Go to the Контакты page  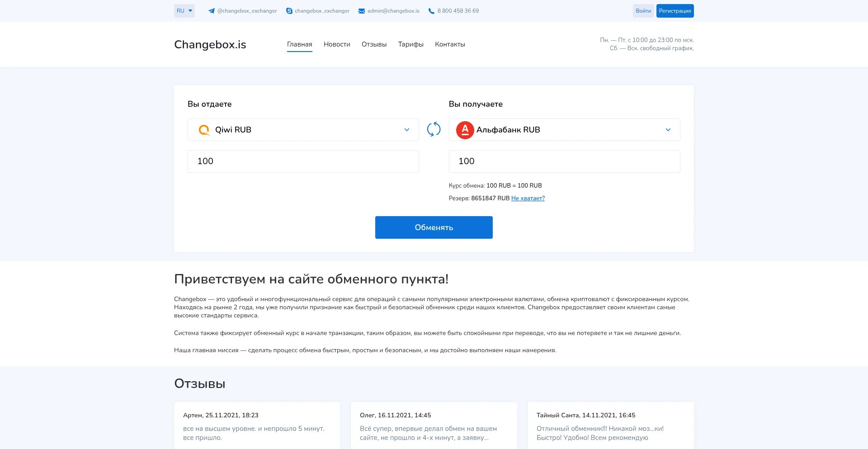click(450, 44)
